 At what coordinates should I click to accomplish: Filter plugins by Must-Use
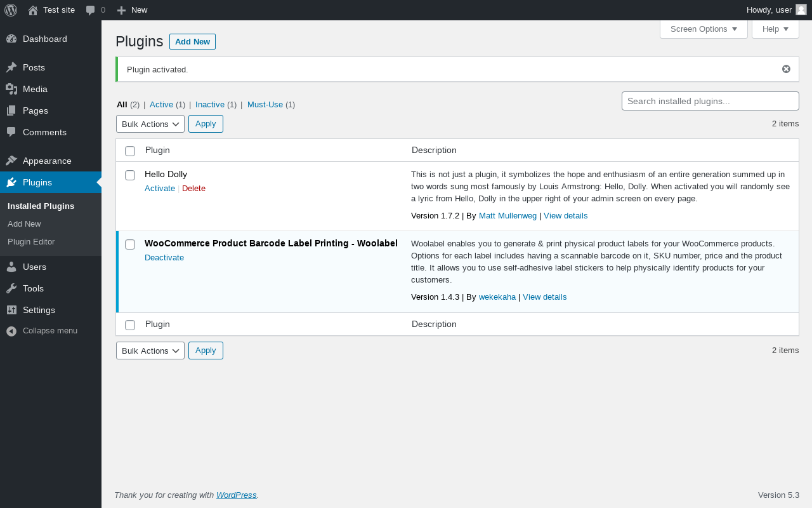pos(265,104)
